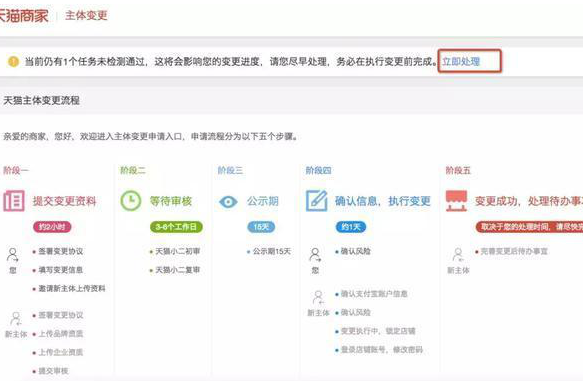Click 签署变更协议 under 新主体
The width and height of the screenshot is (583, 381).
(61, 315)
